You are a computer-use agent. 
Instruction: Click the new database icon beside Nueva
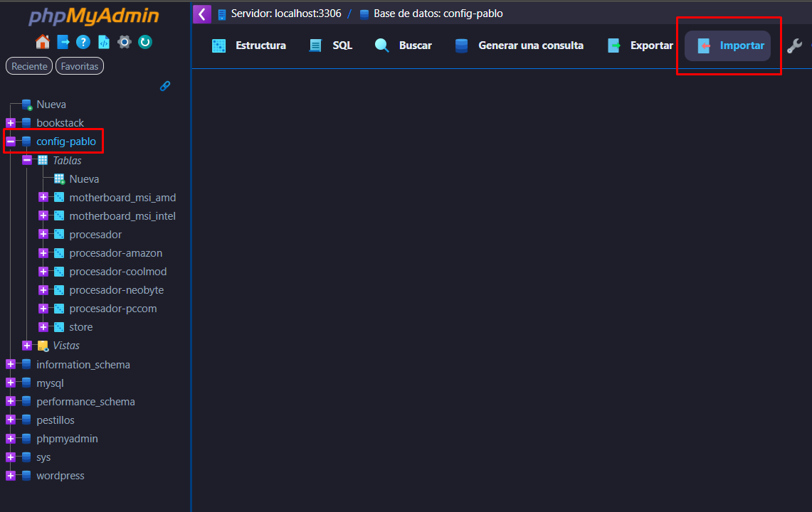[28, 105]
